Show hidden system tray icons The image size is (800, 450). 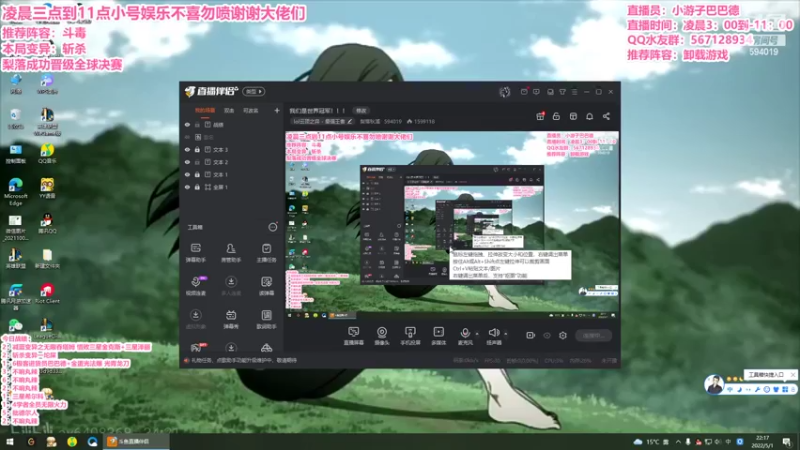tap(678, 442)
